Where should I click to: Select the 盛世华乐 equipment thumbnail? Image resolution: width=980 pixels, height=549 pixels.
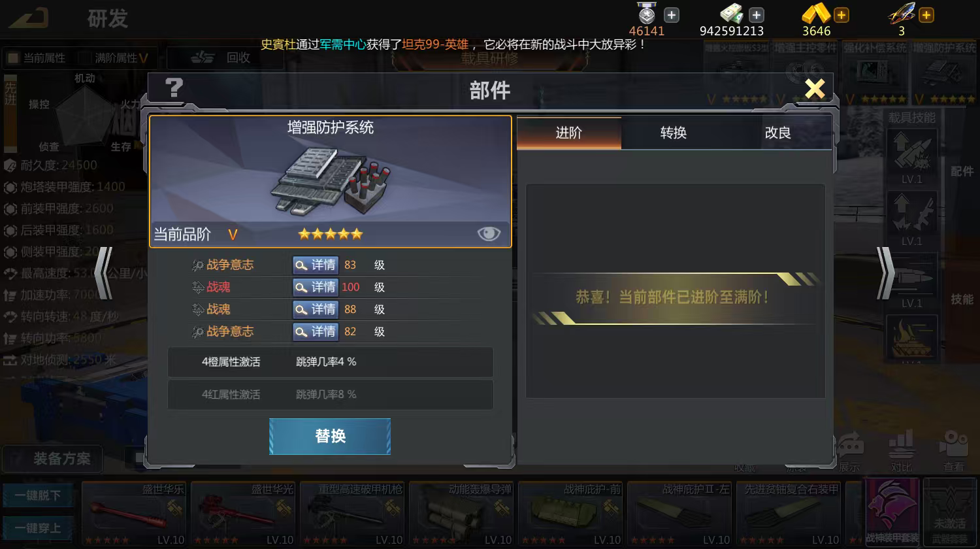click(x=134, y=514)
